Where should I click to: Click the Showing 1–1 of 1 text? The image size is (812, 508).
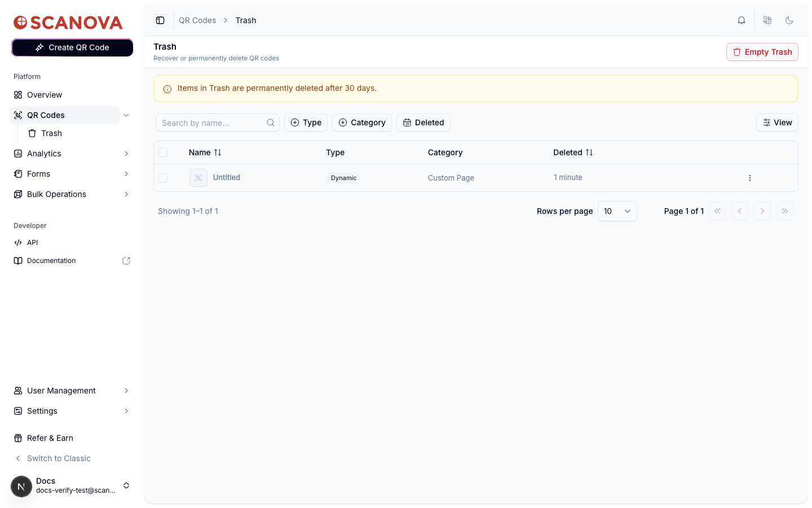point(188,211)
